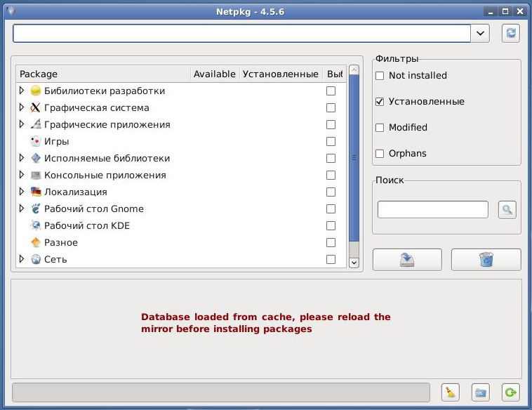Click the search magnifier button
Viewport: 532px width, 410px height.
pos(507,210)
